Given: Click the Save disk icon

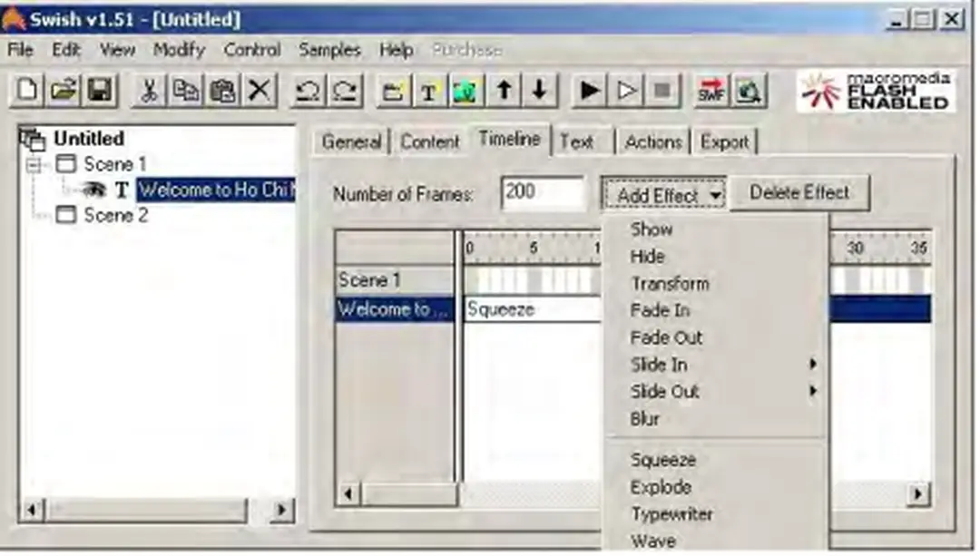Looking at the screenshot, I should pos(99,91).
